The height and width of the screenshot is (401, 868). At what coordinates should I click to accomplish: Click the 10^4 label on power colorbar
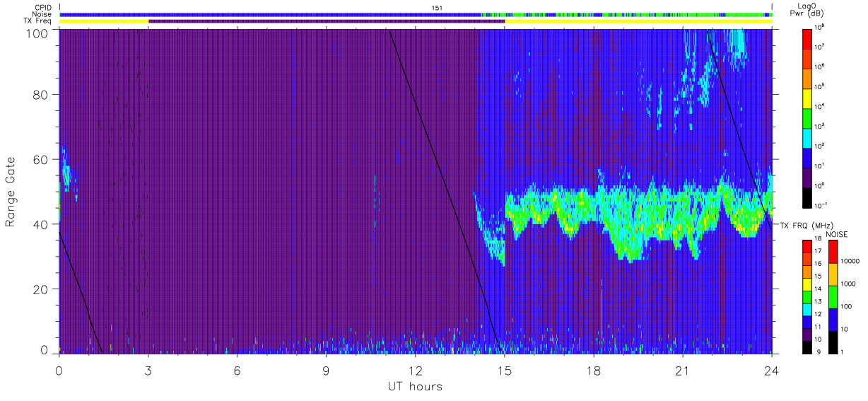tap(820, 106)
